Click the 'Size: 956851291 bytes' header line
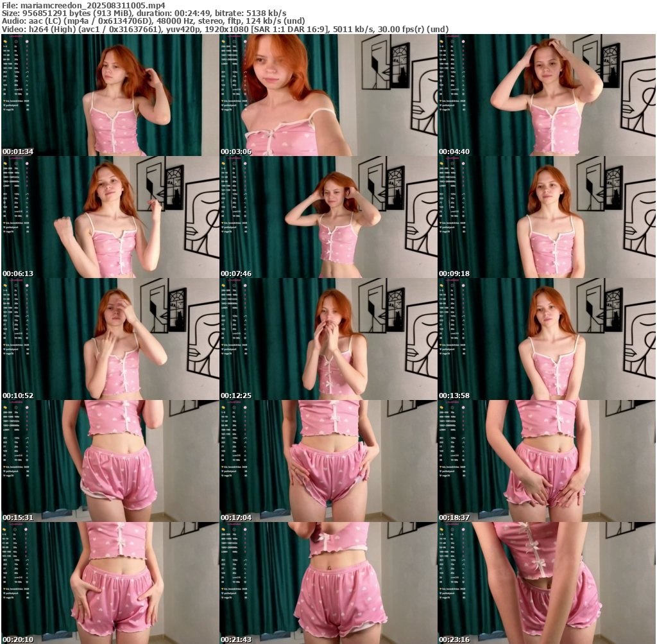Image resolution: width=657 pixels, height=644 pixels. click(x=144, y=13)
